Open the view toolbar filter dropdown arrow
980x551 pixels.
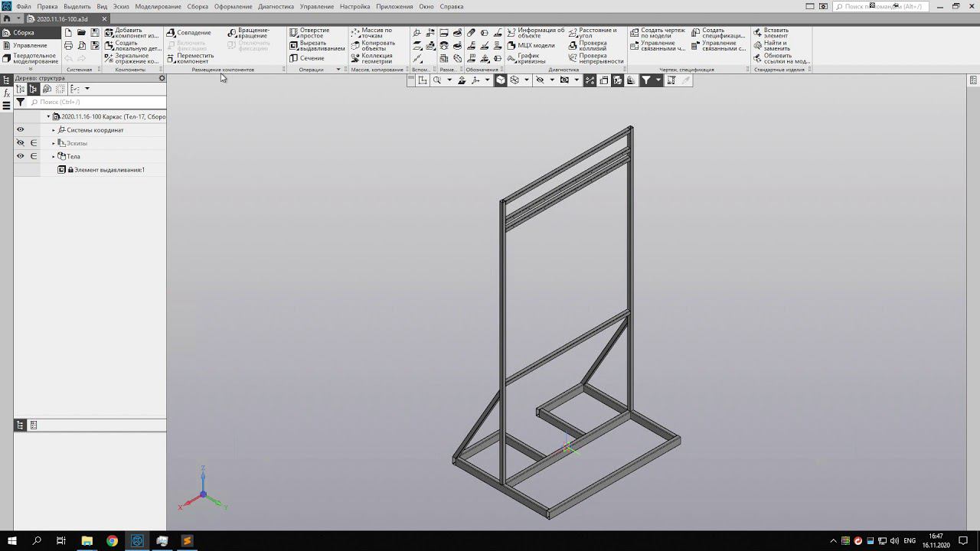point(658,80)
